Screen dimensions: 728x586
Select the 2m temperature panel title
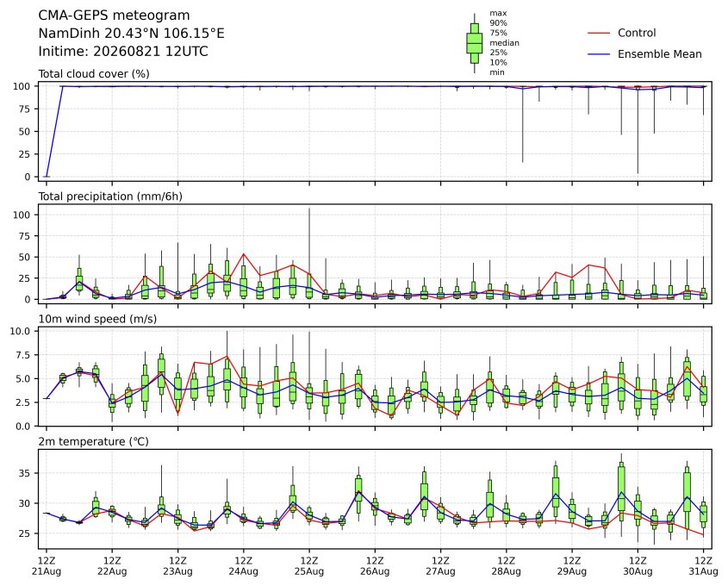coord(93,441)
